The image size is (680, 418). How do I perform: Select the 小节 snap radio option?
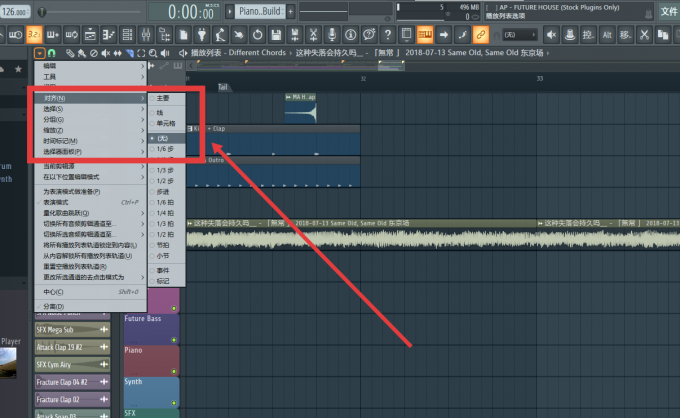[167, 256]
